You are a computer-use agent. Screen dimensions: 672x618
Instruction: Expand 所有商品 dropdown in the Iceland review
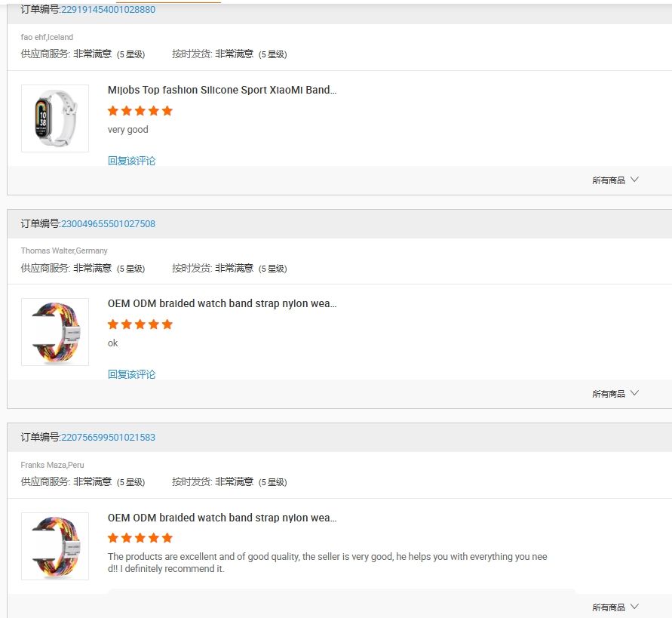pyautogui.click(x=615, y=180)
